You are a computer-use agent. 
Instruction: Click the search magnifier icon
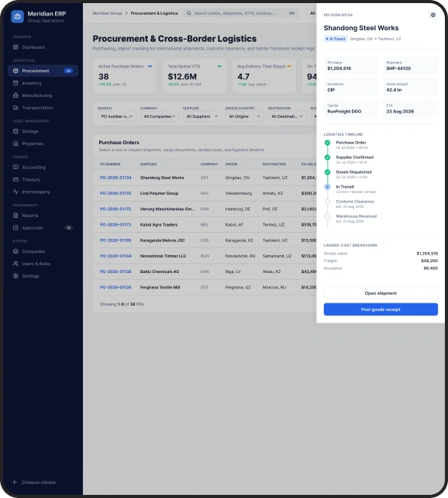pos(189,13)
